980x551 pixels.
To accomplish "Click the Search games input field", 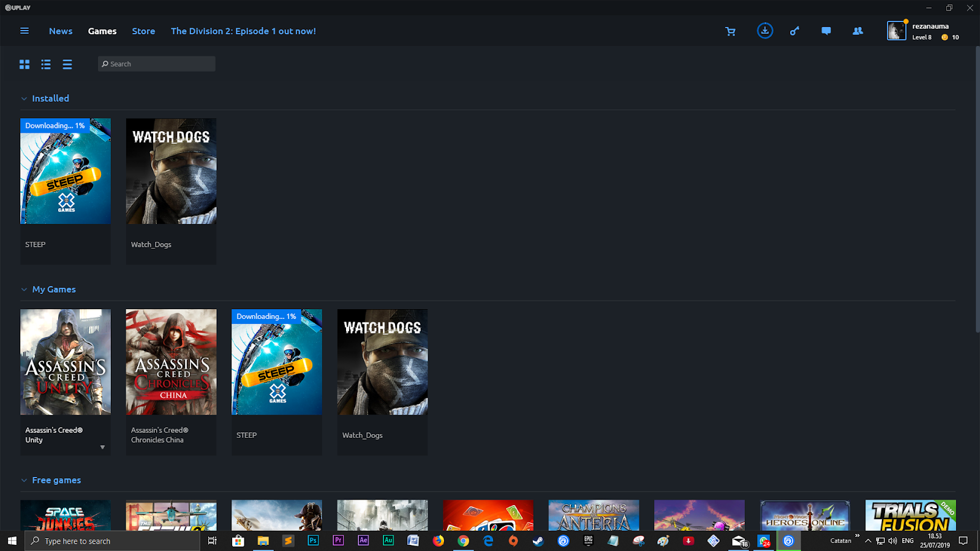I will (x=156, y=64).
